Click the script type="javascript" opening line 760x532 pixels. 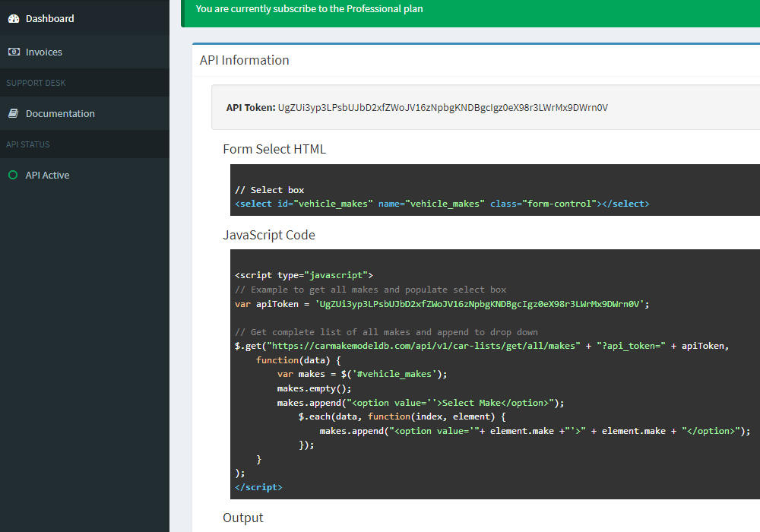point(304,275)
